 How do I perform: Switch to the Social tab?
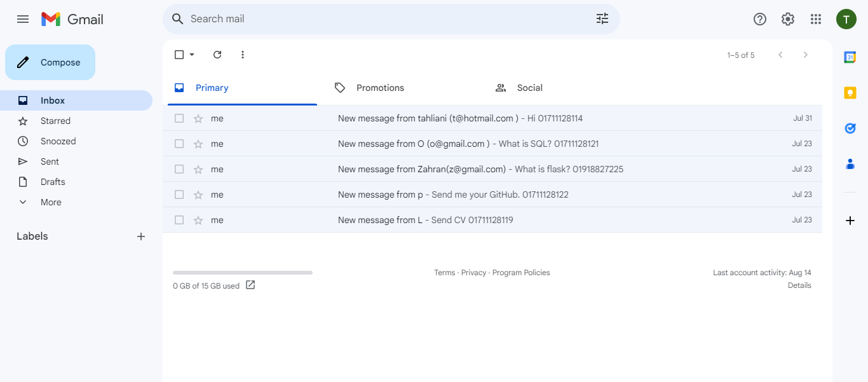[x=529, y=88]
